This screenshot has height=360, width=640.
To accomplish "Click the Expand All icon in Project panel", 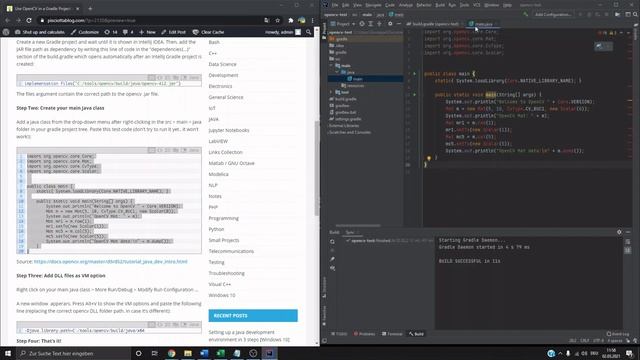I will 371,24.
